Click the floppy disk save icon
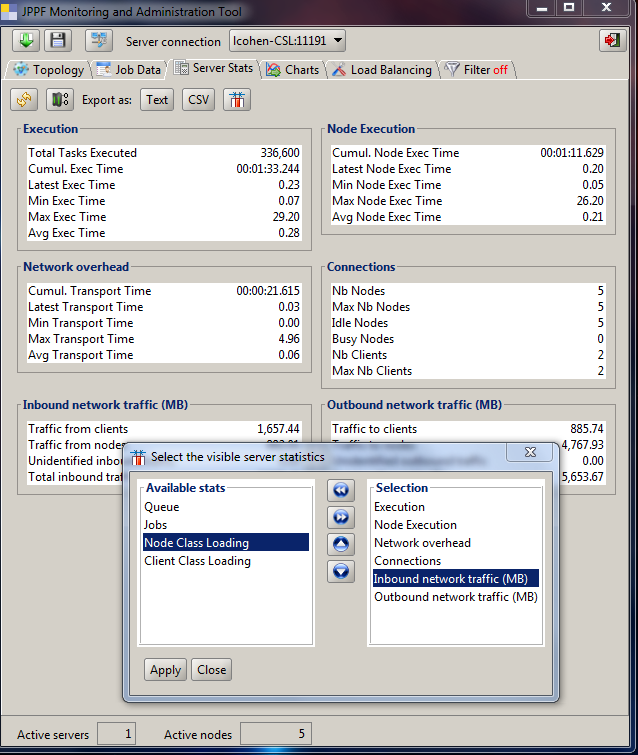The height and width of the screenshot is (755, 638). click(58, 40)
